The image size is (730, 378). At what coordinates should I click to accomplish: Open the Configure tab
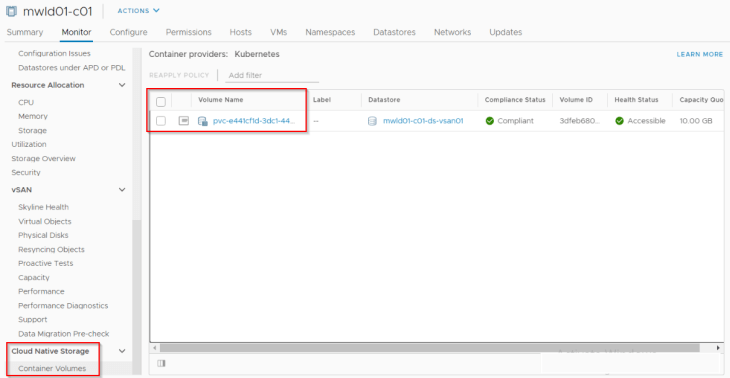coord(128,32)
